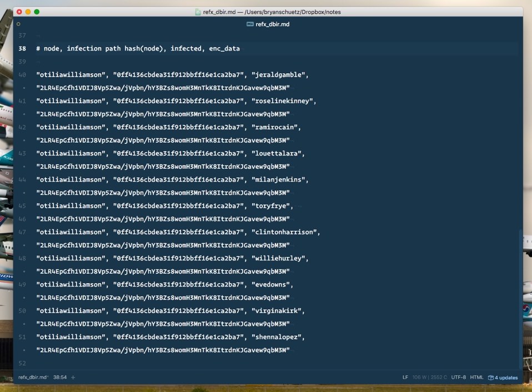Select line number 38 in the gutter
The width and height of the screenshot is (532, 392).
click(22, 48)
